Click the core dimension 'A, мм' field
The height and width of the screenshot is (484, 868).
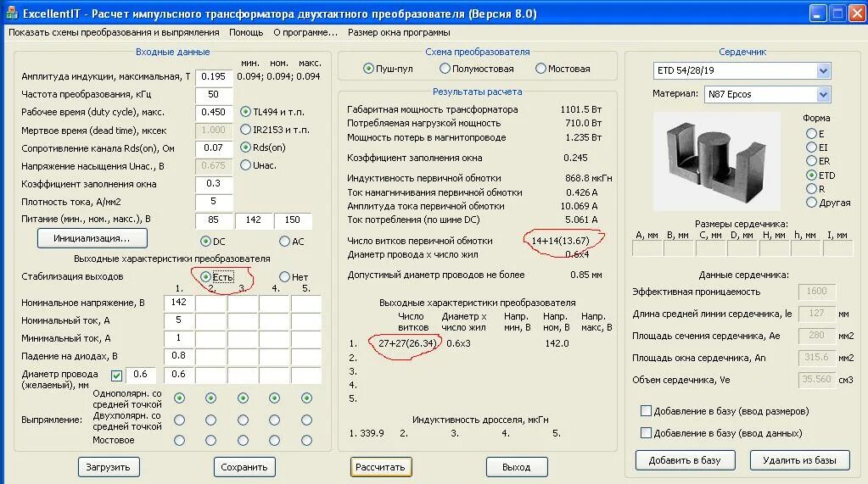point(647,249)
